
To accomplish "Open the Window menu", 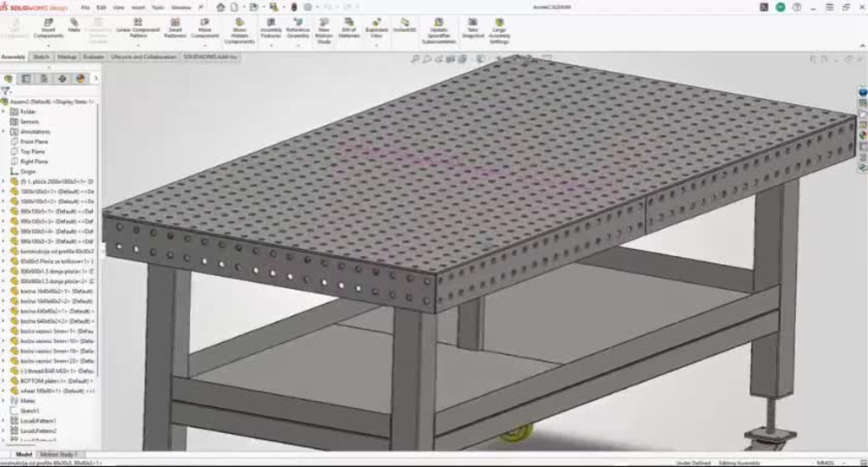I will [x=181, y=8].
